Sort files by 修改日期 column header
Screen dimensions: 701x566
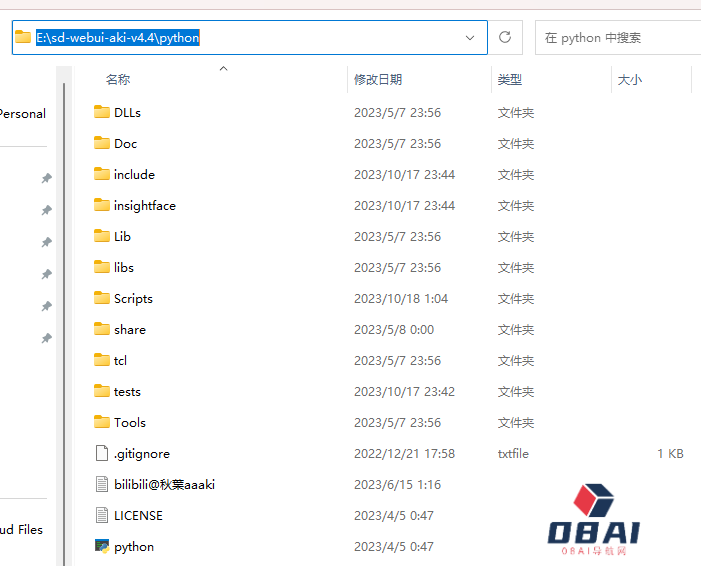tap(378, 80)
